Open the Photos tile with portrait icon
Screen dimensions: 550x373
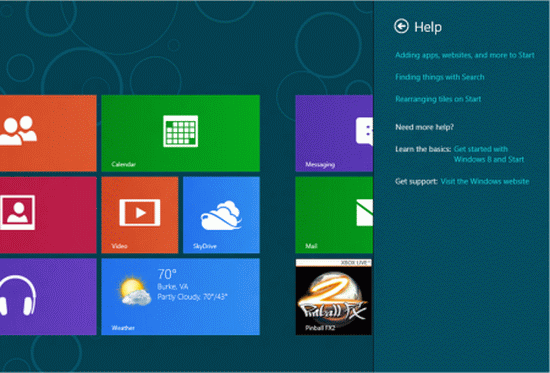click(48, 215)
